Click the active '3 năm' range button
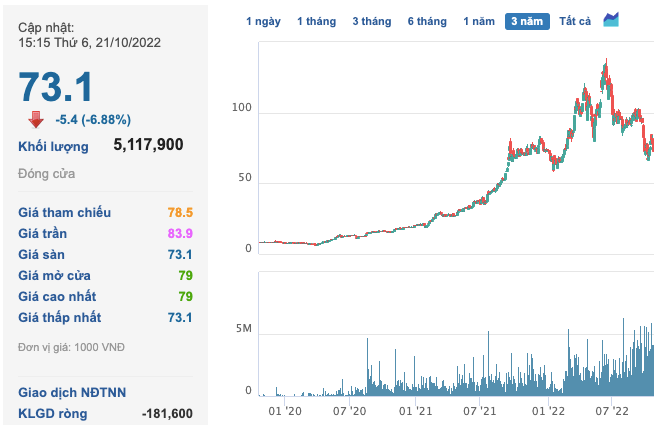This screenshot has height=425, width=662. click(526, 21)
